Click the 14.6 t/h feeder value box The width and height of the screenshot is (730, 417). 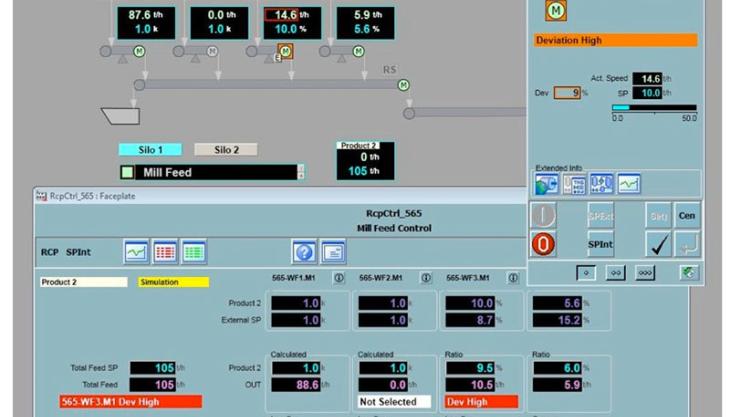tap(292, 22)
